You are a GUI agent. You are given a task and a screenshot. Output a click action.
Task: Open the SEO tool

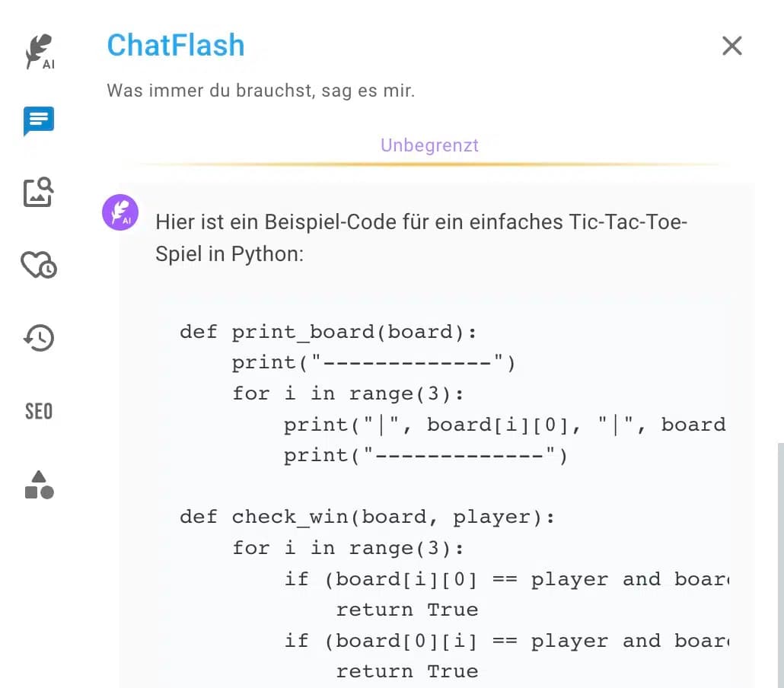point(38,410)
